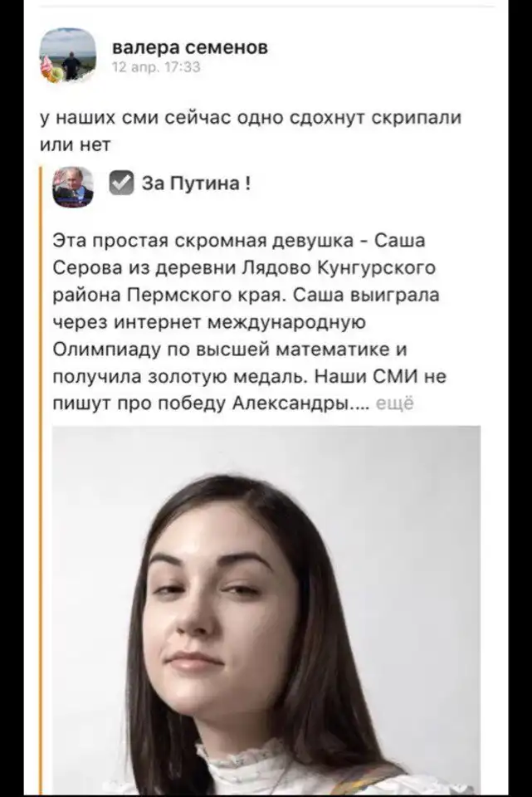Image resolution: width=532 pixels, height=797 pixels.
Task: Open the attached portrait photo
Action: [266, 610]
